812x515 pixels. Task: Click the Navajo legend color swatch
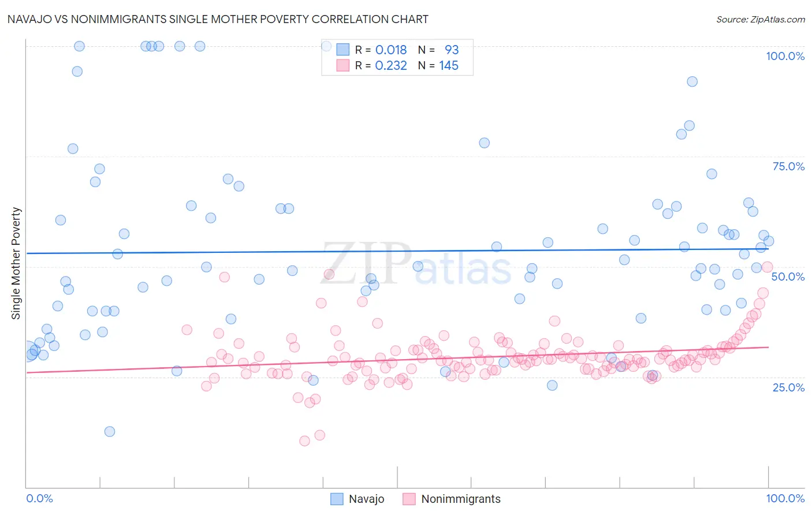point(337,499)
